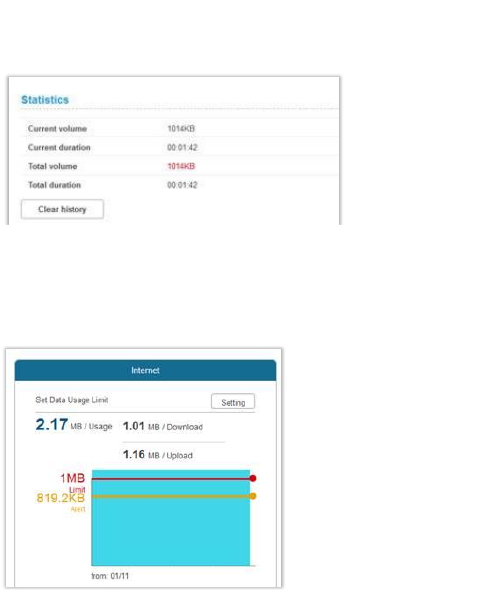The height and width of the screenshot is (590, 493).
Task: Select the 1.16 MB Upload figure
Action: [158, 455]
